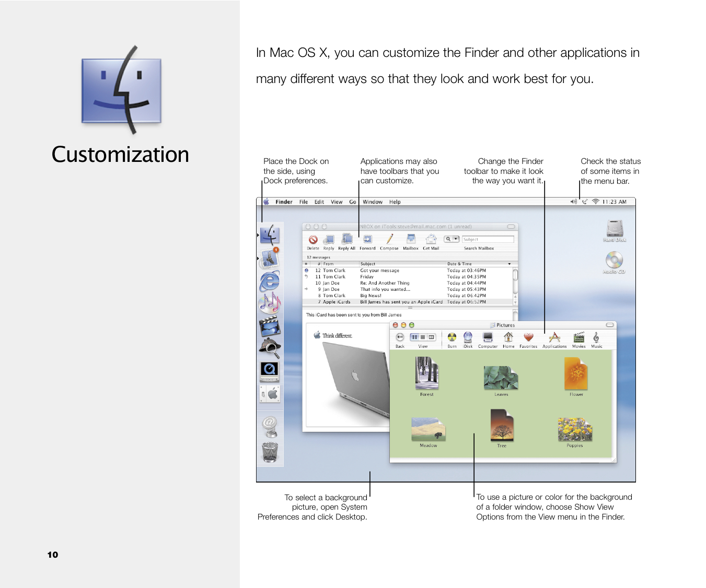Screen dimensions: 706x588
Task: Open the View menu
Action: tap(337, 202)
